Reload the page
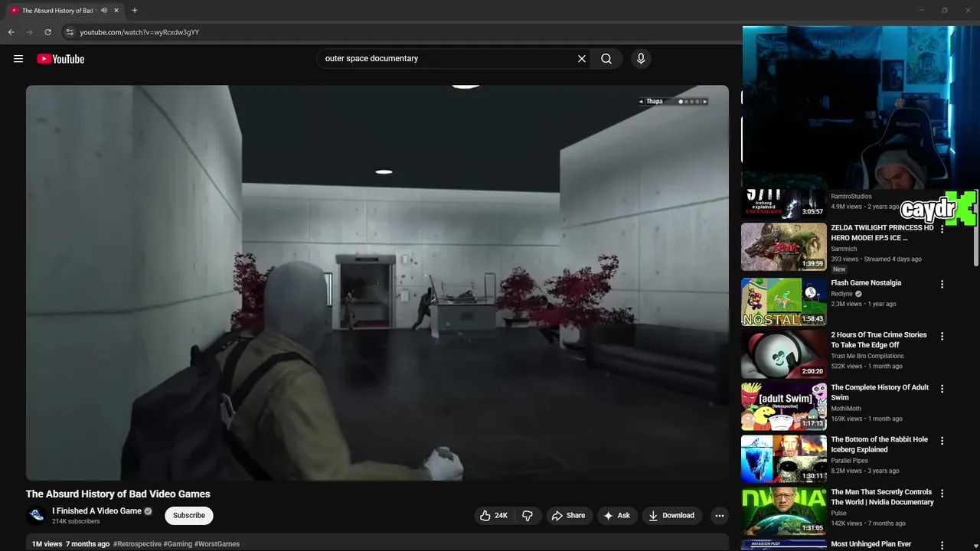980x551 pixels. click(48, 32)
